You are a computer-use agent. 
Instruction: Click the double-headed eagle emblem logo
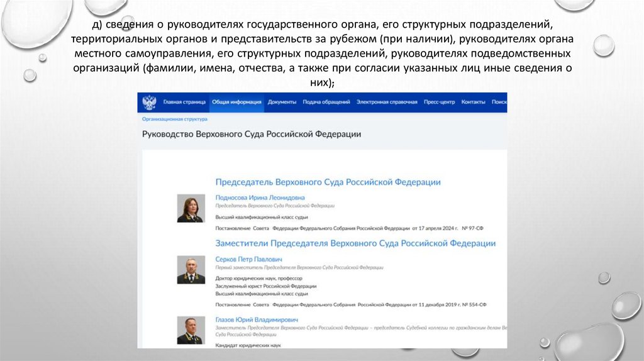[150, 103]
